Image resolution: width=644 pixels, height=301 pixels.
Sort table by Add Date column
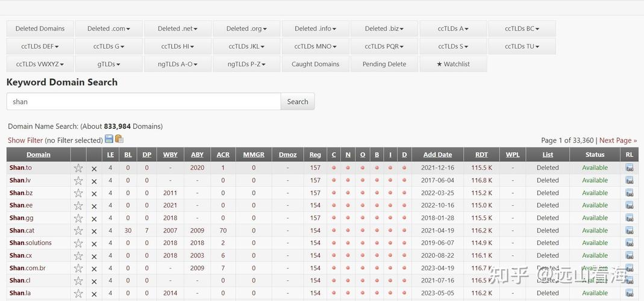point(437,155)
